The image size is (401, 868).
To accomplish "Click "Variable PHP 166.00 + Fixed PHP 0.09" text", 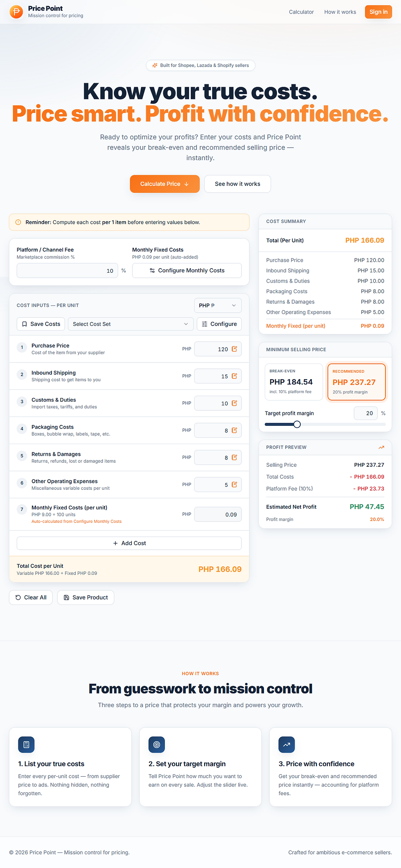I will pos(57,573).
